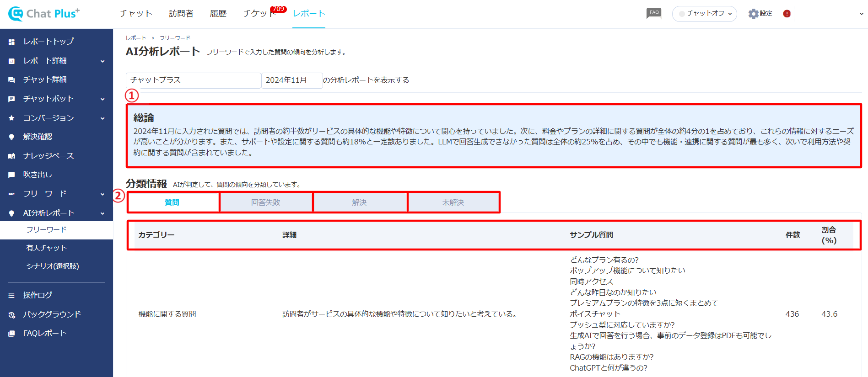Click the サンプル質問 column header
Screen dimensions: 868x377
pos(592,235)
